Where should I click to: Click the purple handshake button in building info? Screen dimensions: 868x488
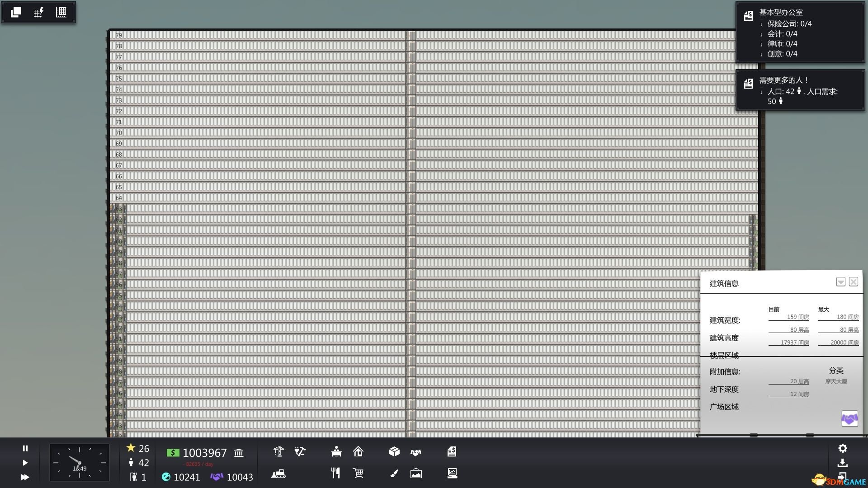click(x=849, y=419)
